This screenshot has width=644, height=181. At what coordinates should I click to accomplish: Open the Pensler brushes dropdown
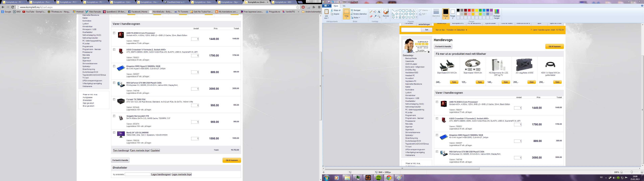(386, 17)
